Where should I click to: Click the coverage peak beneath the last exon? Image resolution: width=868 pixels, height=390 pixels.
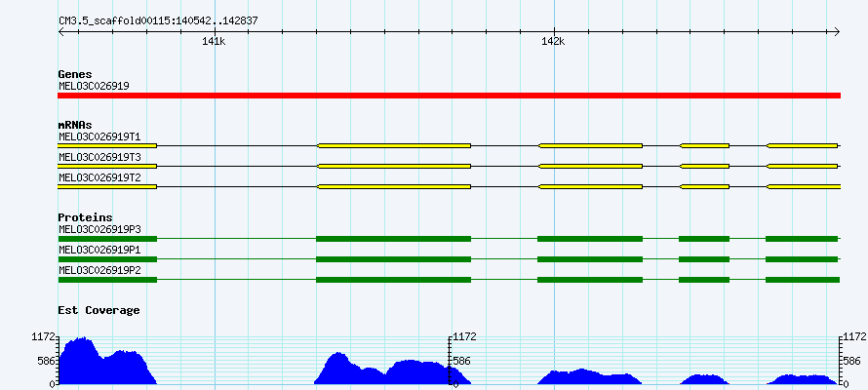pyautogui.click(x=802, y=379)
